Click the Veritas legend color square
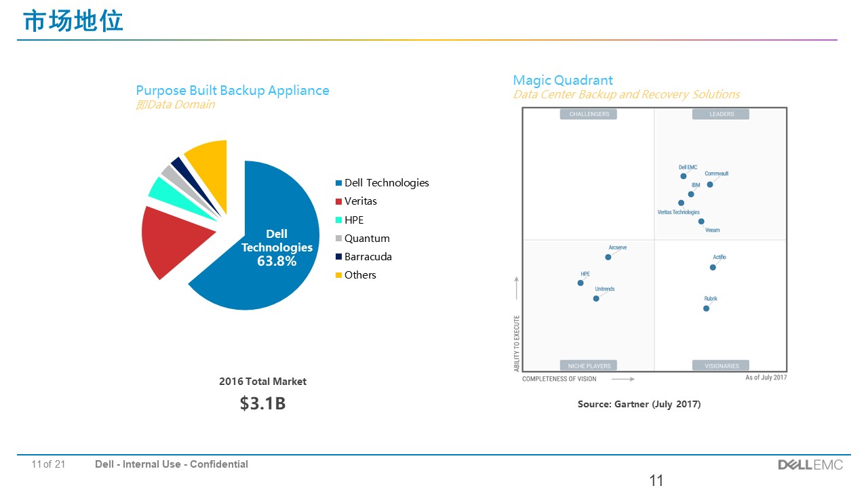Image resolution: width=868 pixels, height=488 pixels. tap(338, 201)
